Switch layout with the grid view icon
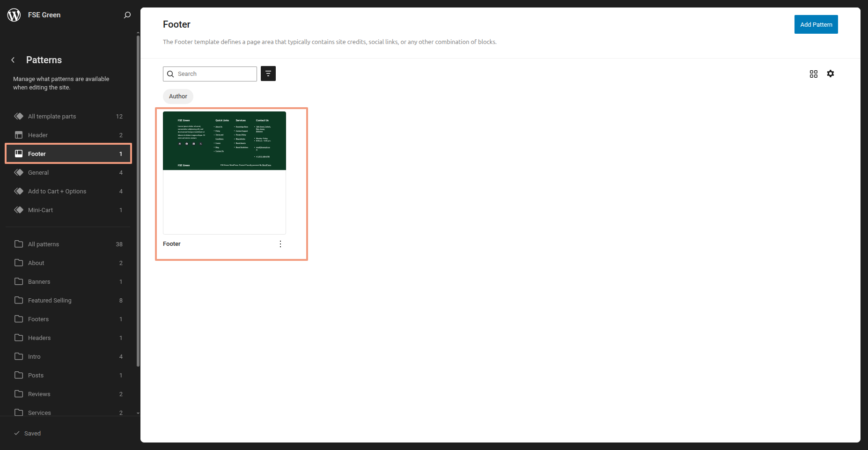This screenshot has width=868, height=450. [814, 74]
